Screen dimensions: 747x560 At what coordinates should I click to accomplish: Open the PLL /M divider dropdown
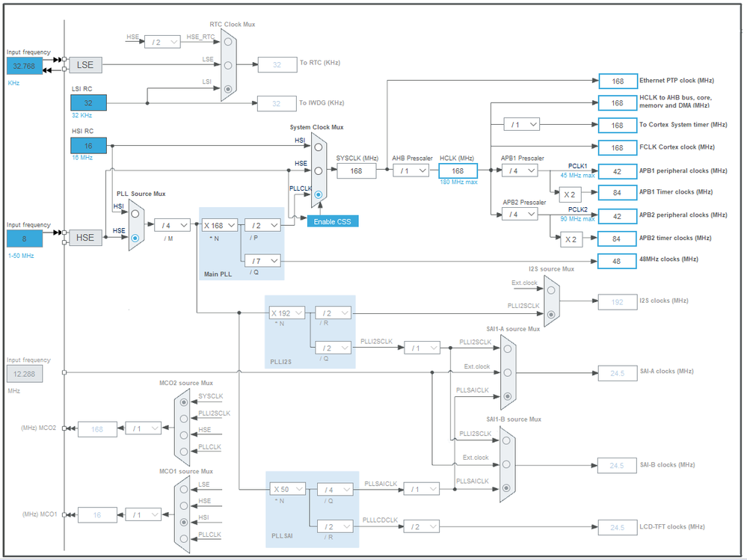pyautogui.click(x=173, y=225)
